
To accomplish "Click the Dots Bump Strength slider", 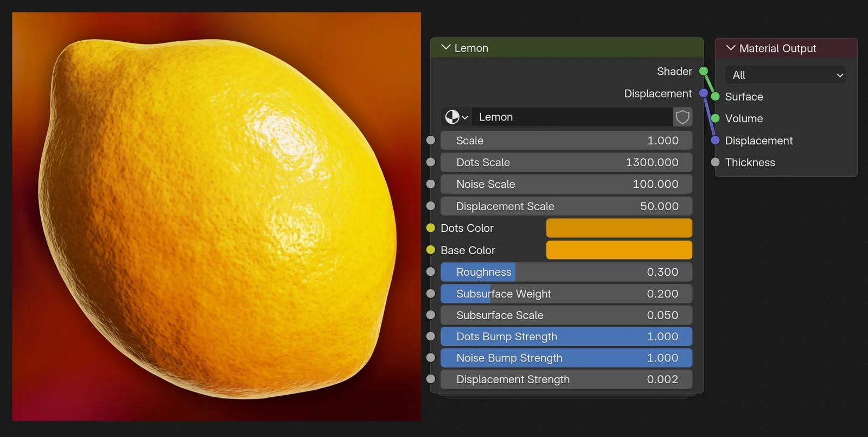I will coord(566,337).
